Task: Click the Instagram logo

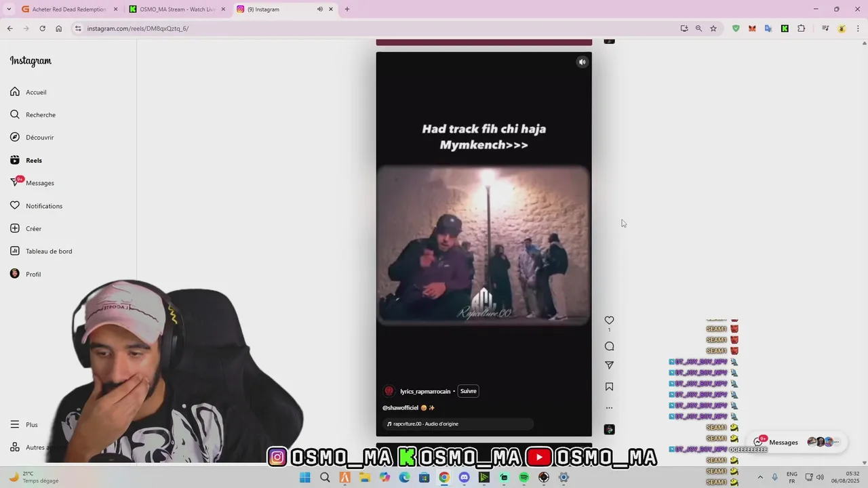Action: coord(31,61)
